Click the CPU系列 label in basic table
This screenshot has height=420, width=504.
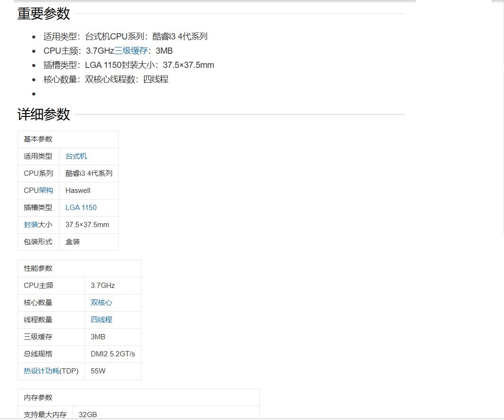point(38,173)
